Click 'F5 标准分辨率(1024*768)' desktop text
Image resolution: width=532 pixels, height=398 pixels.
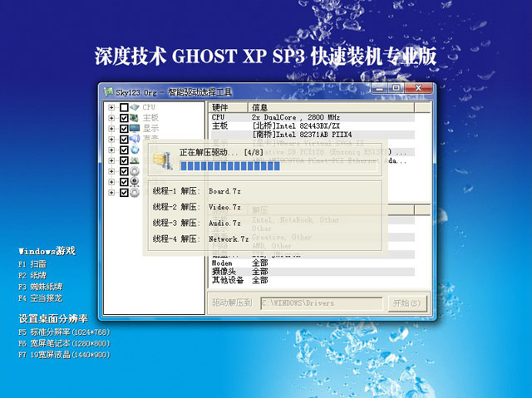[64, 332]
